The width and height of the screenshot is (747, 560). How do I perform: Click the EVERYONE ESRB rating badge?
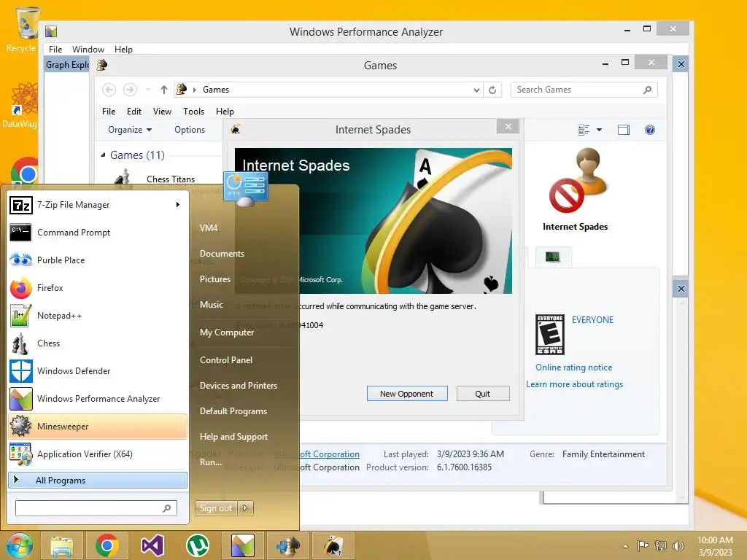[550, 334]
